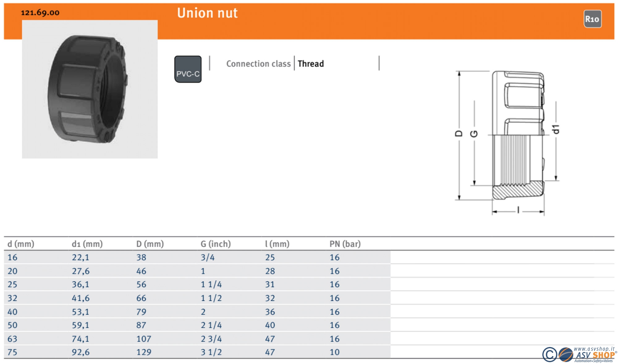Select D value 129

pyautogui.click(x=144, y=352)
